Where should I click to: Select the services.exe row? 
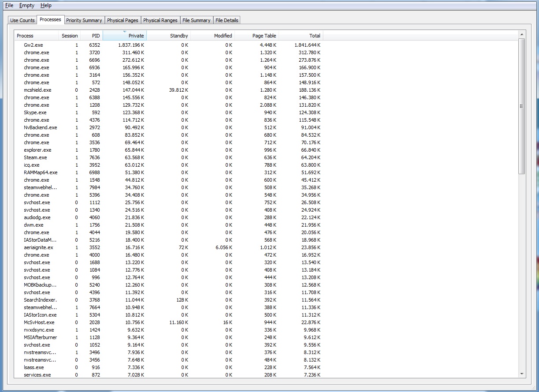pyautogui.click(x=169, y=375)
